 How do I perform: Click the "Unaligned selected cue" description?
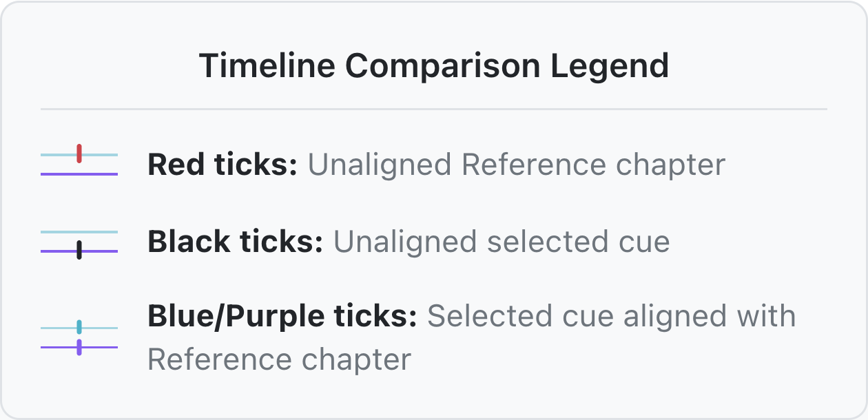coord(502,242)
